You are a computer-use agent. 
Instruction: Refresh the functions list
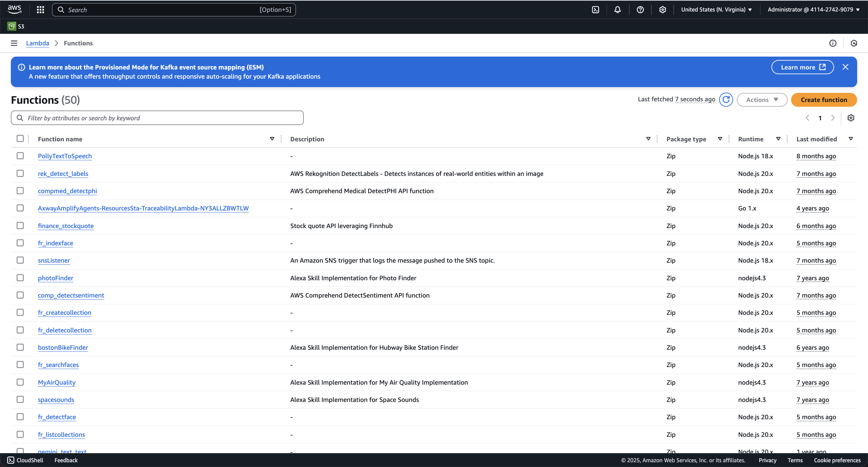[x=726, y=100]
